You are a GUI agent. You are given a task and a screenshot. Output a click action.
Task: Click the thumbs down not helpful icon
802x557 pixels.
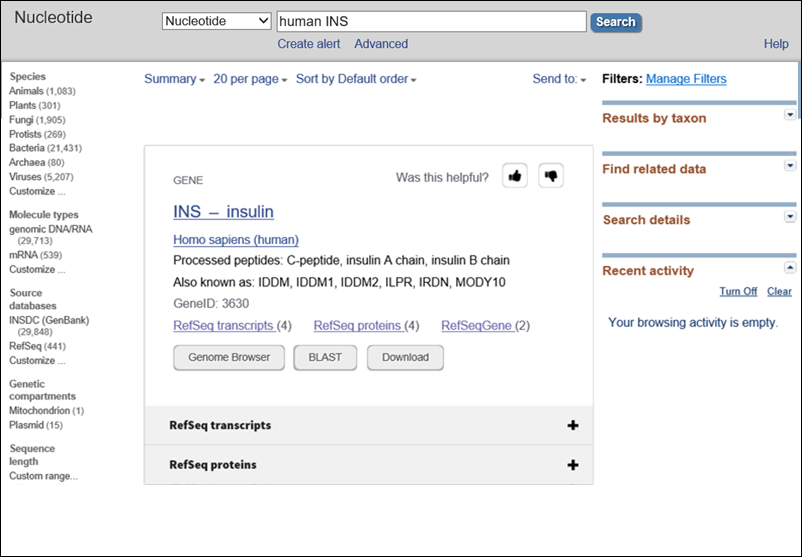coord(551,176)
